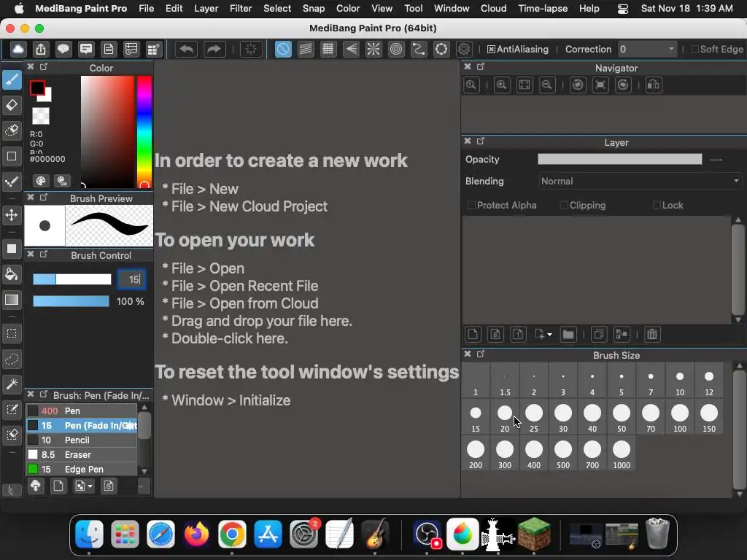The image size is (747, 560).
Task: Toggle the transparent color swatch
Action: (x=41, y=116)
